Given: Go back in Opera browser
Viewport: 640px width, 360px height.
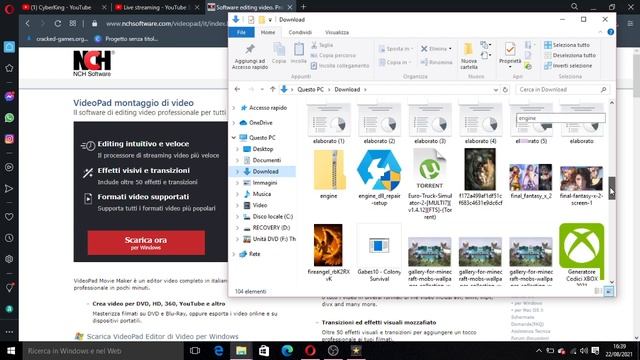Looking at the screenshot, I should 28,24.
